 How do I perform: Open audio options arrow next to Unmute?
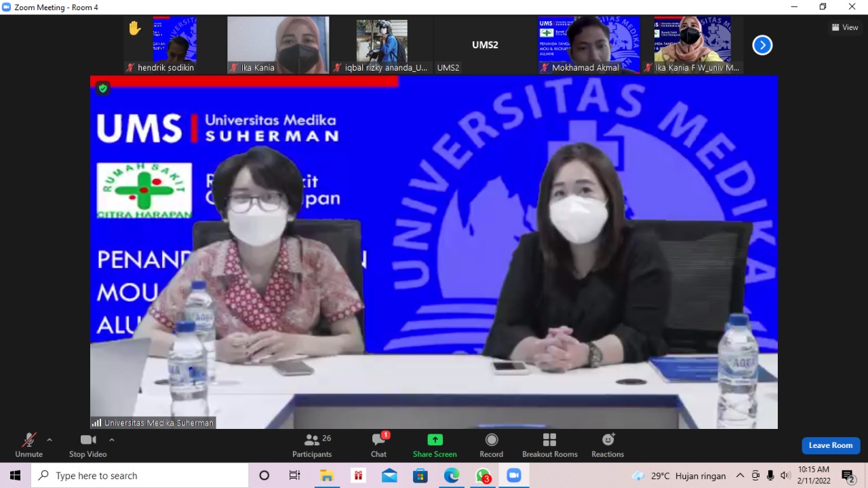click(x=50, y=440)
